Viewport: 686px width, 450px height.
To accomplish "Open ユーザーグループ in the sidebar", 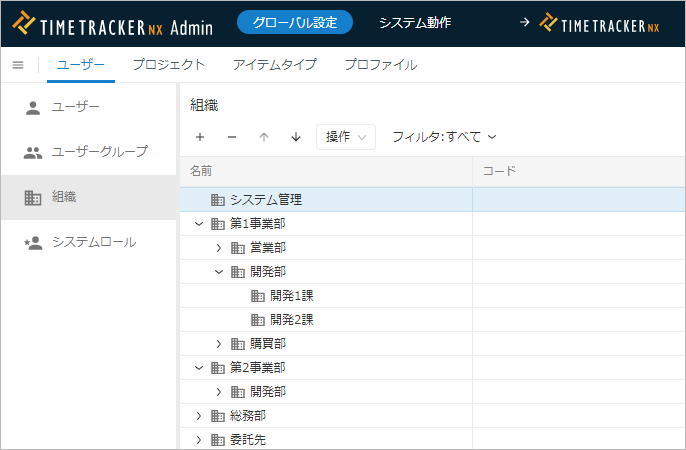I will (x=99, y=152).
